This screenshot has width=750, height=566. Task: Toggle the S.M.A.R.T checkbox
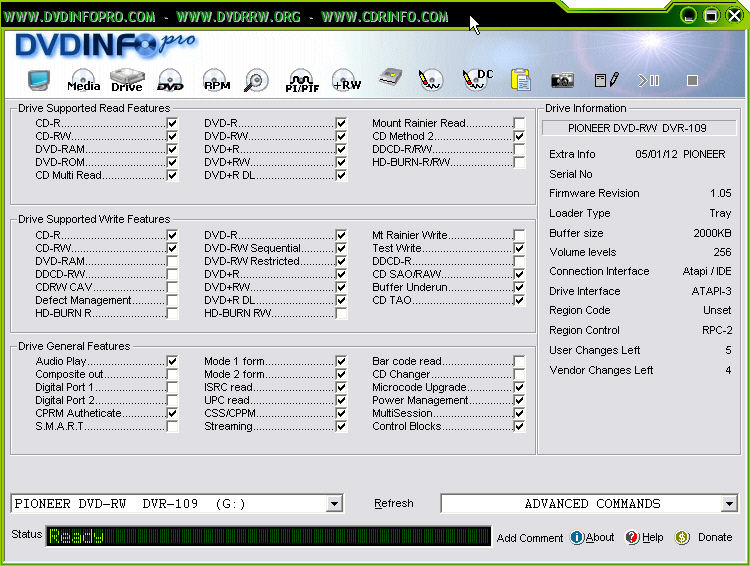click(172, 426)
